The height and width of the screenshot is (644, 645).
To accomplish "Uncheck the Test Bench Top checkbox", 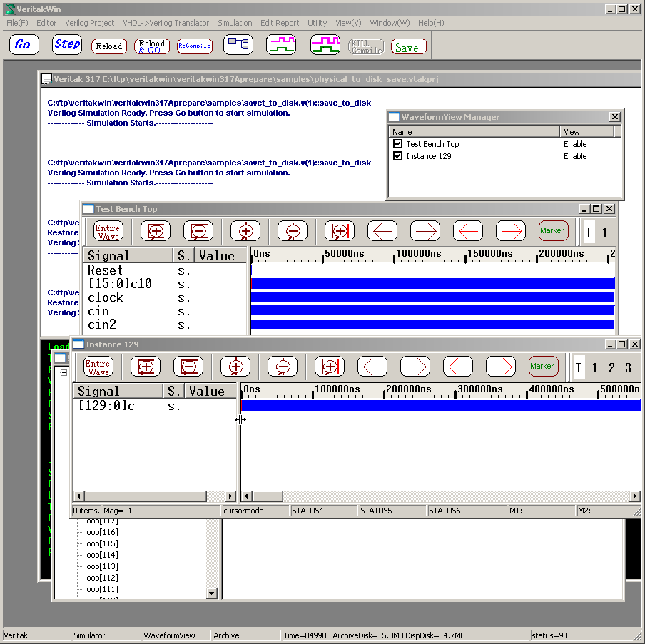I will click(x=397, y=143).
